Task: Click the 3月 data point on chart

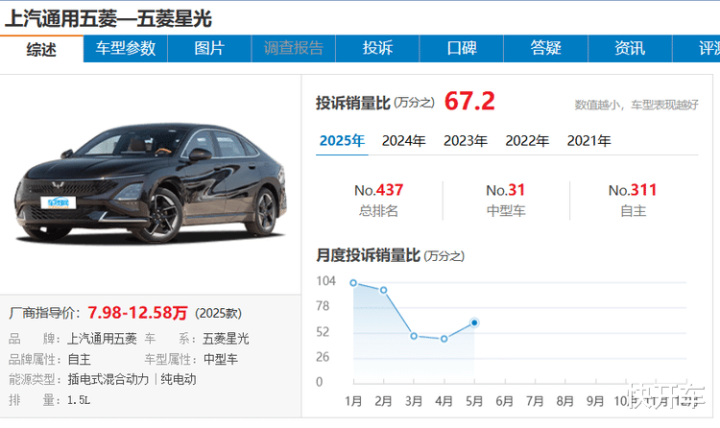Action: (x=414, y=336)
